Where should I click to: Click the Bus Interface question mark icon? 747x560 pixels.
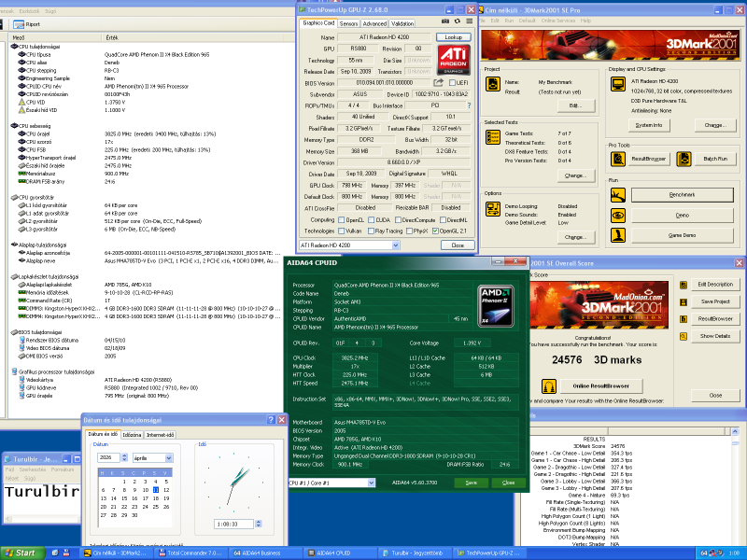(468, 105)
